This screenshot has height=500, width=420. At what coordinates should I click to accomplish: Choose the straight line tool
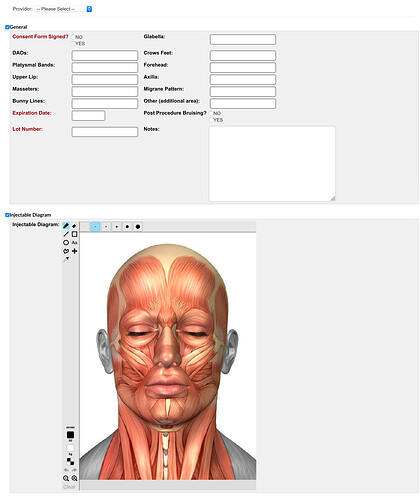[66, 234]
